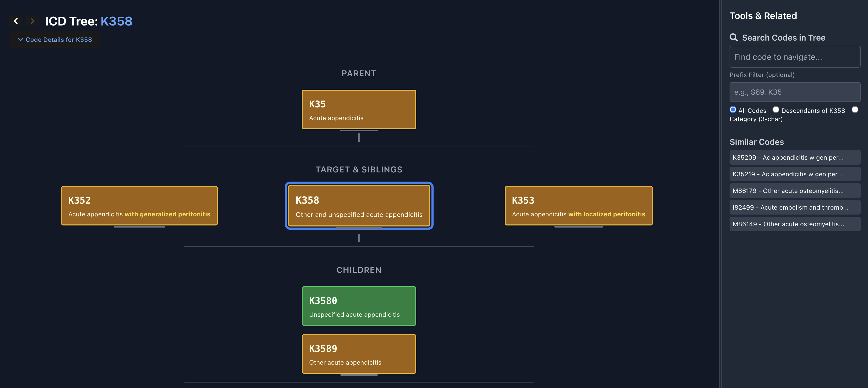Open child code K3589 Other acute appendicitis
The width and height of the screenshot is (868, 388).
pyautogui.click(x=359, y=354)
